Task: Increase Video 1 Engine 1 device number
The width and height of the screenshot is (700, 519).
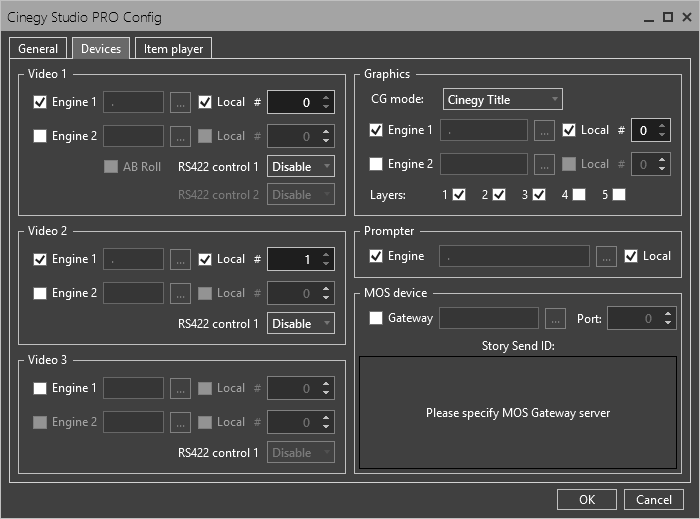Action: pos(326,98)
